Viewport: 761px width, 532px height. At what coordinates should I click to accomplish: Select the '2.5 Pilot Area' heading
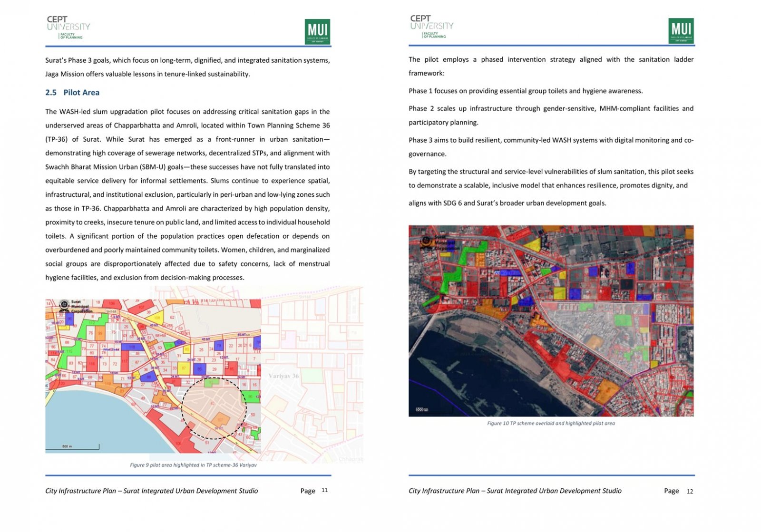[72, 93]
